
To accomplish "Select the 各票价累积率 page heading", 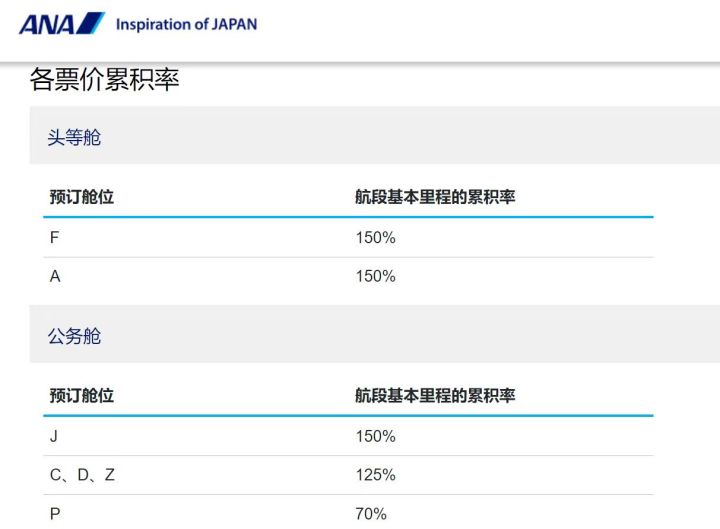I will (x=105, y=79).
